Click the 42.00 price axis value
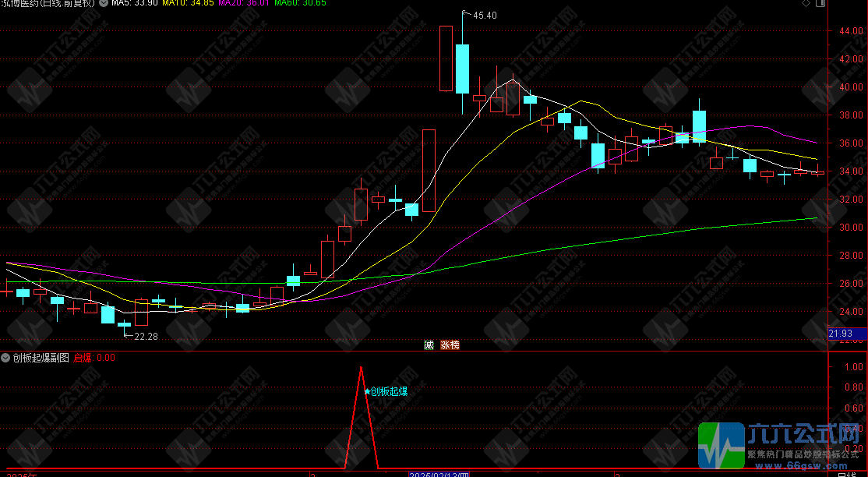The height and width of the screenshot is (477, 868). point(852,58)
